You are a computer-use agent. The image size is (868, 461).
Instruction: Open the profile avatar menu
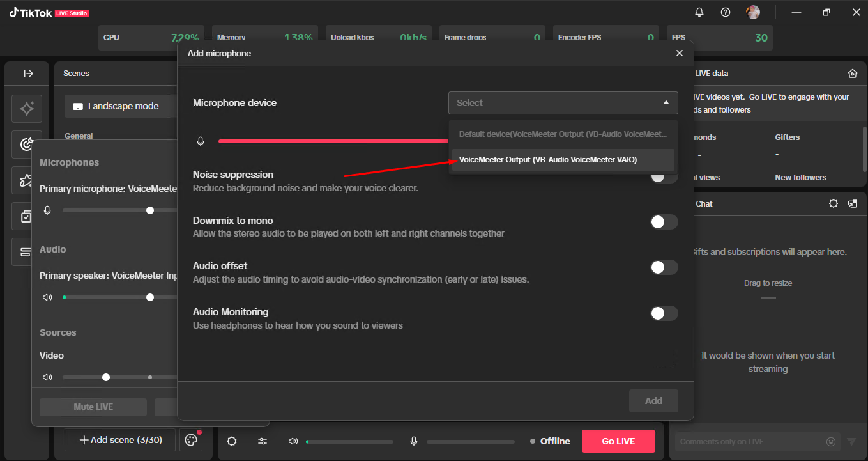753,12
